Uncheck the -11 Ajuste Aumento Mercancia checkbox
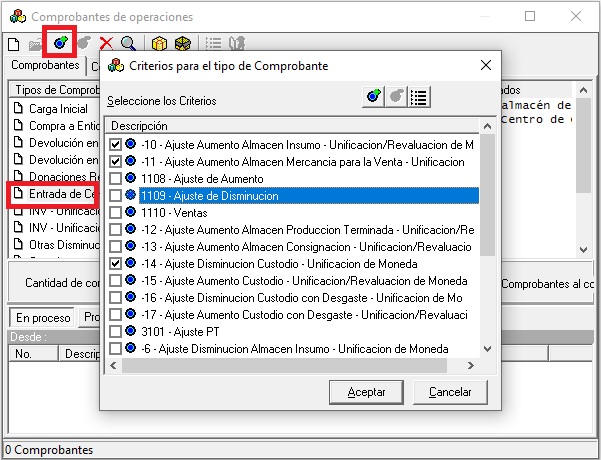 tap(115, 161)
